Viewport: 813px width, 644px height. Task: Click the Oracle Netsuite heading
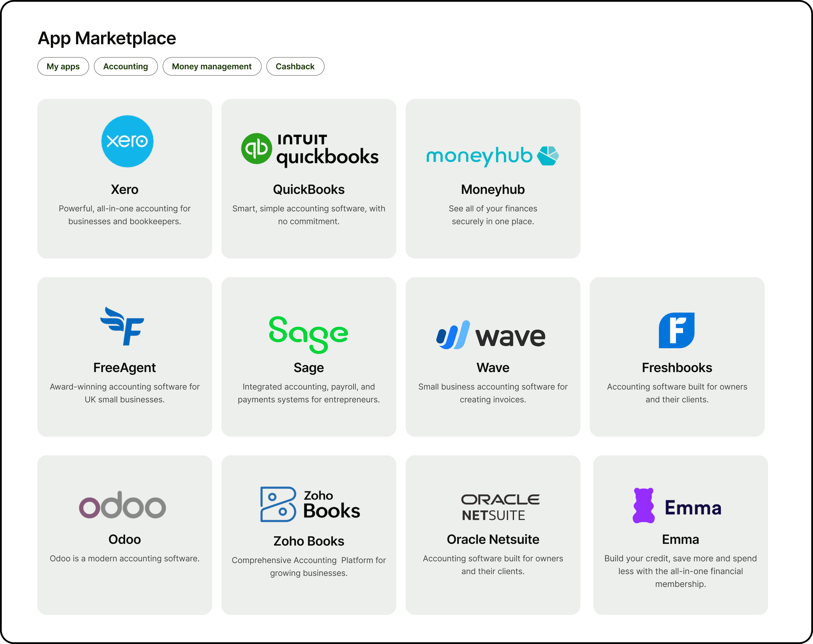(x=492, y=539)
